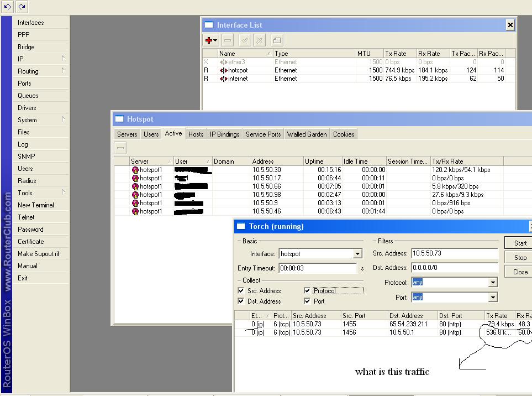Toggle the Dst. Address collect checkbox
The image size is (532, 396).
(241, 301)
